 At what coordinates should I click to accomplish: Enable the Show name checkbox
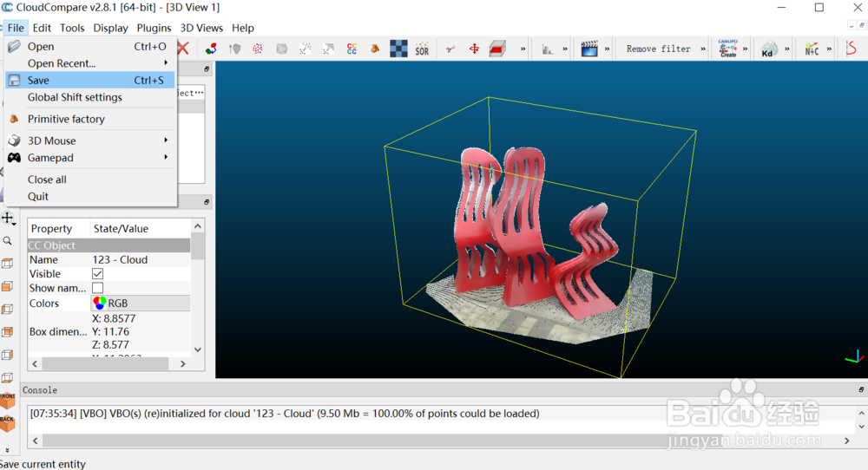coord(97,288)
